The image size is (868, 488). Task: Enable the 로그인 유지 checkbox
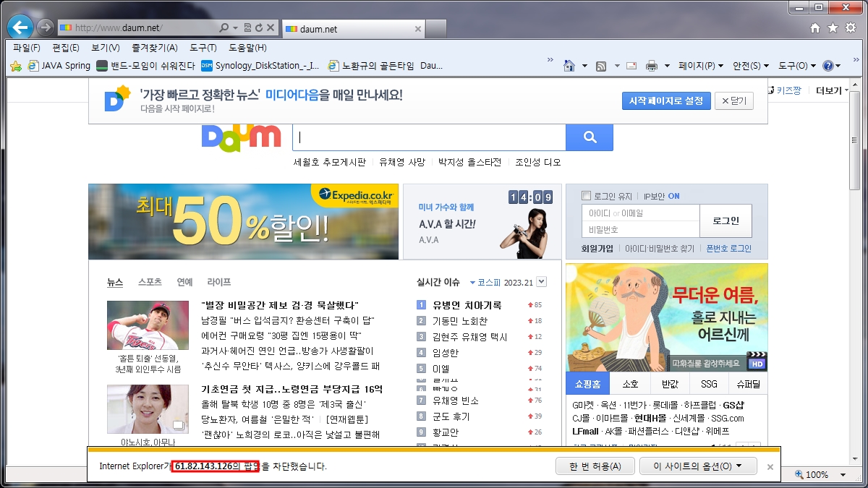click(x=587, y=196)
